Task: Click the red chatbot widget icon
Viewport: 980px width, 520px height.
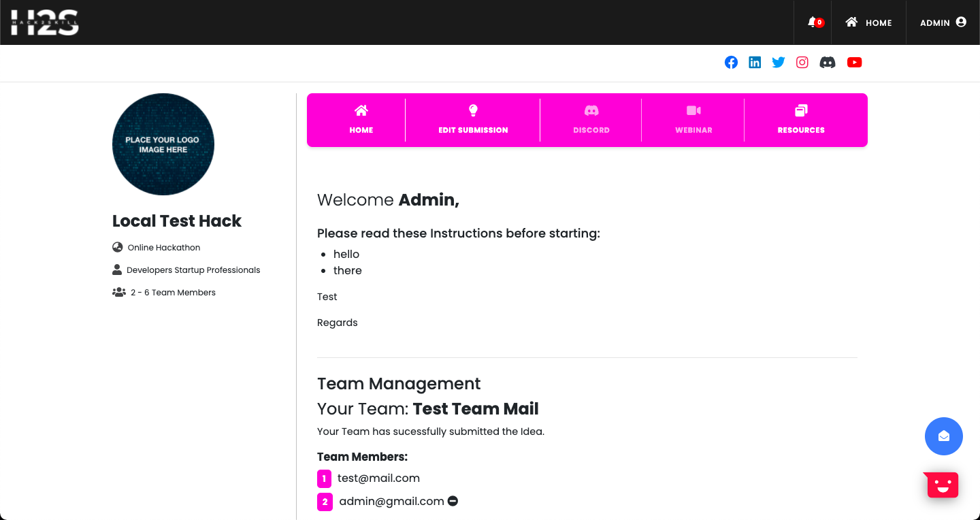Action: pyautogui.click(x=942, y=485)
